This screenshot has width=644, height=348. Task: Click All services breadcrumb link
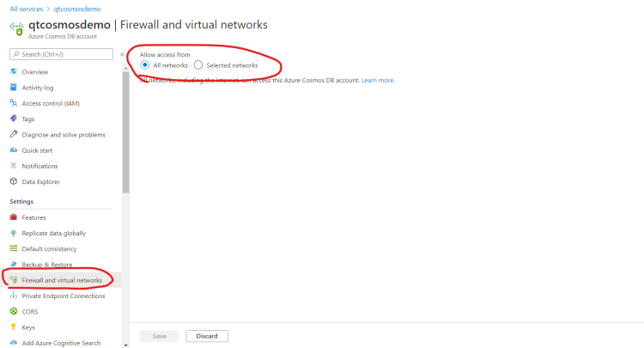coord(27,9)
